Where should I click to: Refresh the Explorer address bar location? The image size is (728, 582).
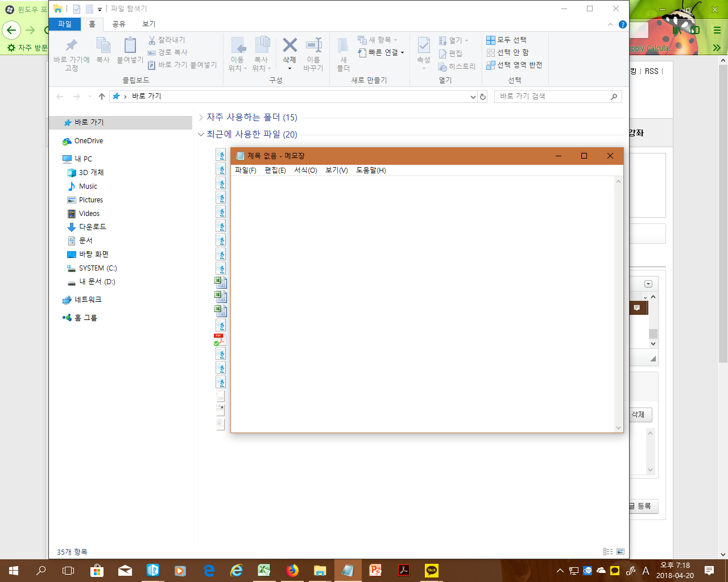click(483, 97)
